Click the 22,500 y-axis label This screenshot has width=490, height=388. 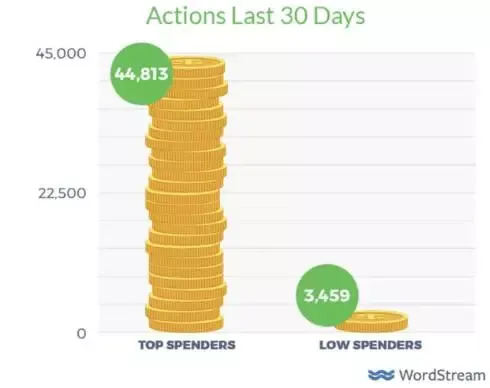tap(62, 193)
